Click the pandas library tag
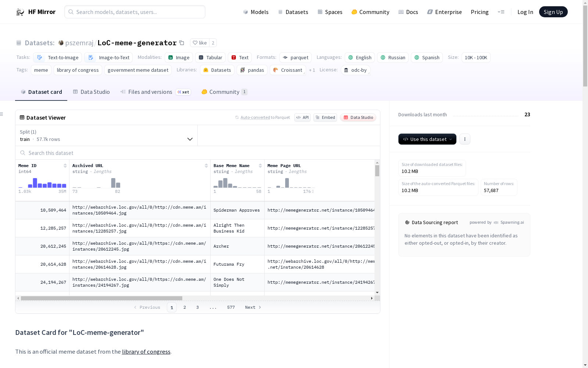Viewport: 588px width, 368px height. (252, 70)
